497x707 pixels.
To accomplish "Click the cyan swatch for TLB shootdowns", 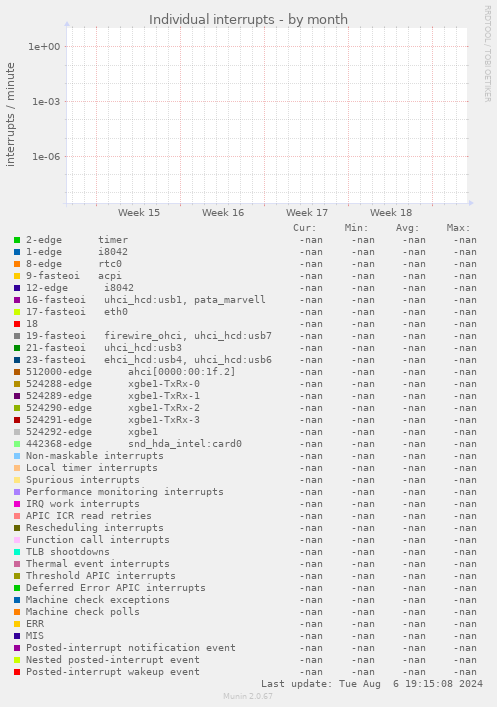I will coord(17,552).
